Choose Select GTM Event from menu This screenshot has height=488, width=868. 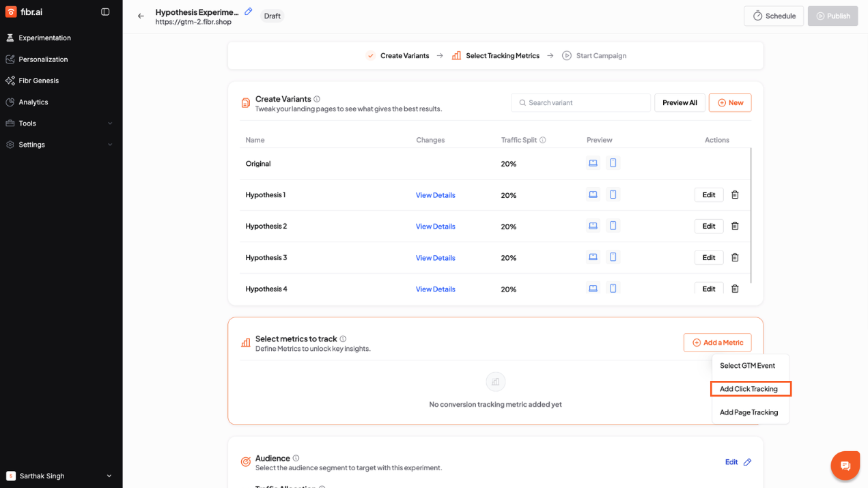click(747, 366)
